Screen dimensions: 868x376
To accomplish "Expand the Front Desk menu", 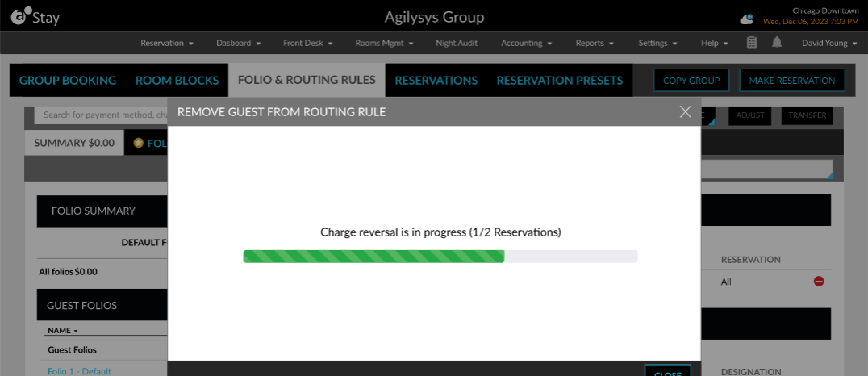I will click(x=308, y=43).
